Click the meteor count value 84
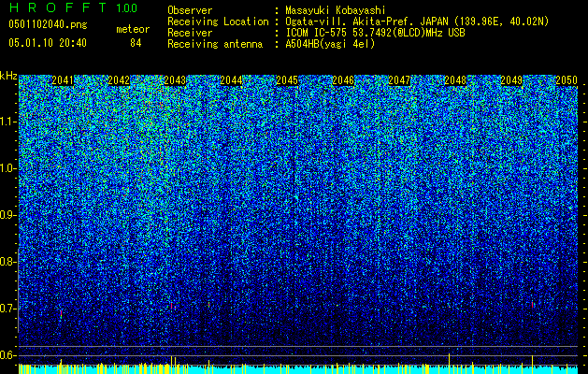 136,43
